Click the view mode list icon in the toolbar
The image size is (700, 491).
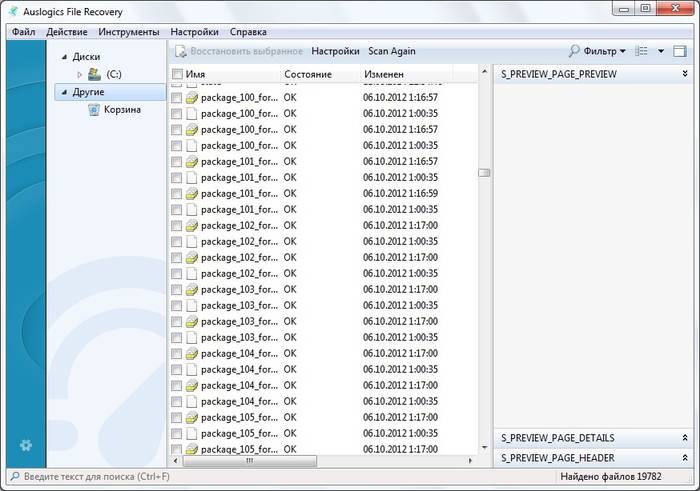pyautogui.click(x=642, y=51)
